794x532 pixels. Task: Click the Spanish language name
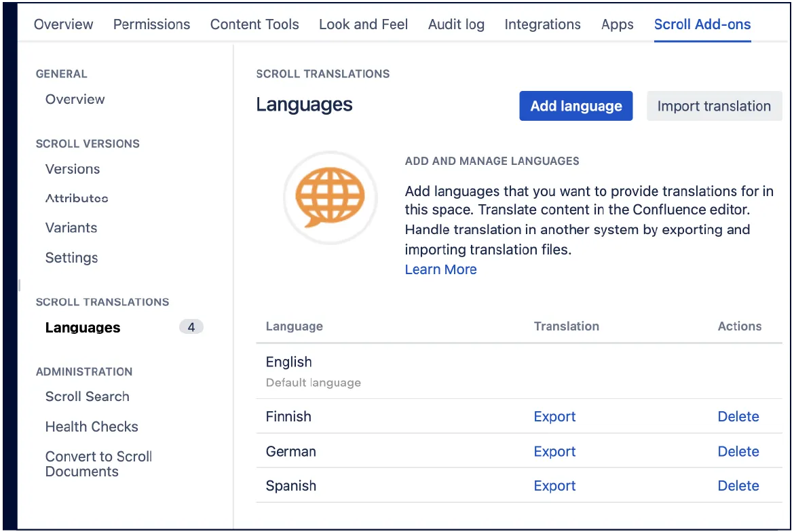[290, 486]
